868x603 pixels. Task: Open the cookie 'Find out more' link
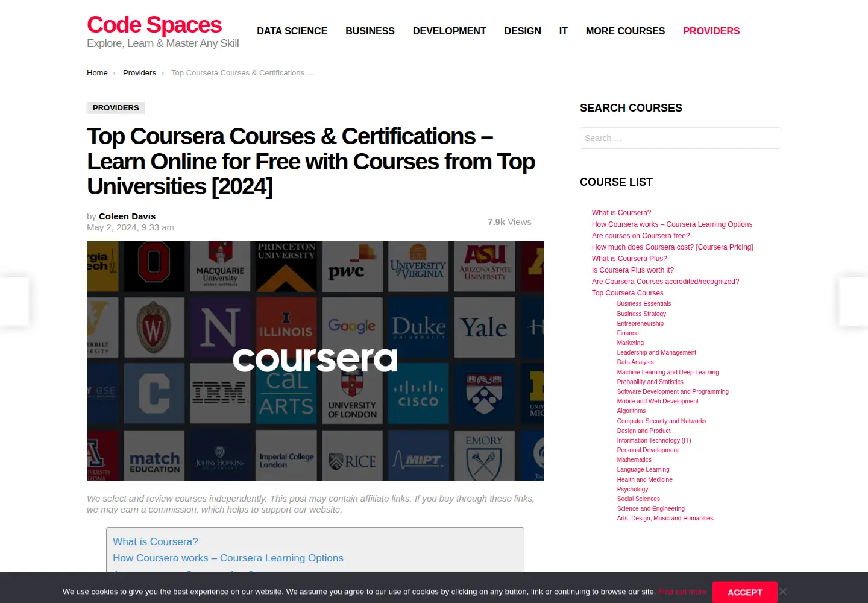(x=682, y=592)
